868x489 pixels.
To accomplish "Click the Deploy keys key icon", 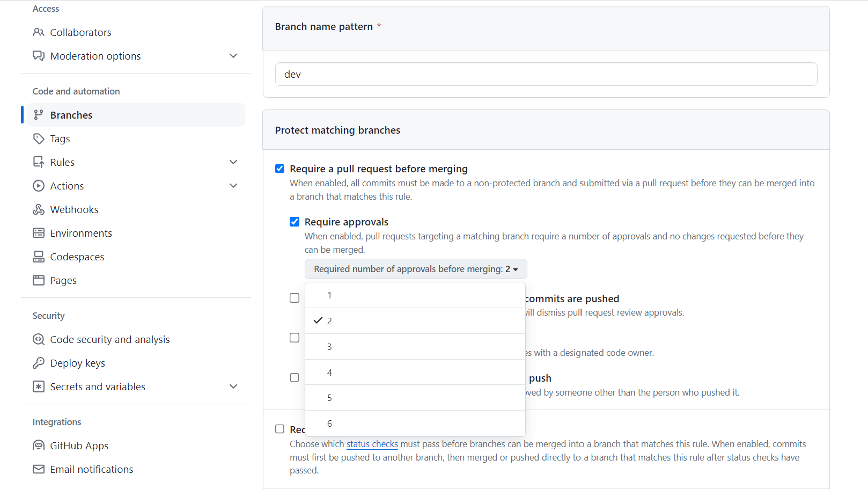I will 39,363.
